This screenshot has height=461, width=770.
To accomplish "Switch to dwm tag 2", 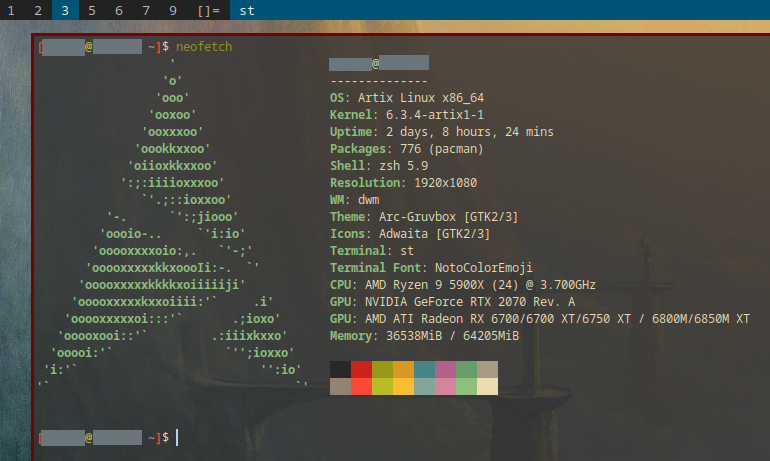I will (x=38, y=10).
